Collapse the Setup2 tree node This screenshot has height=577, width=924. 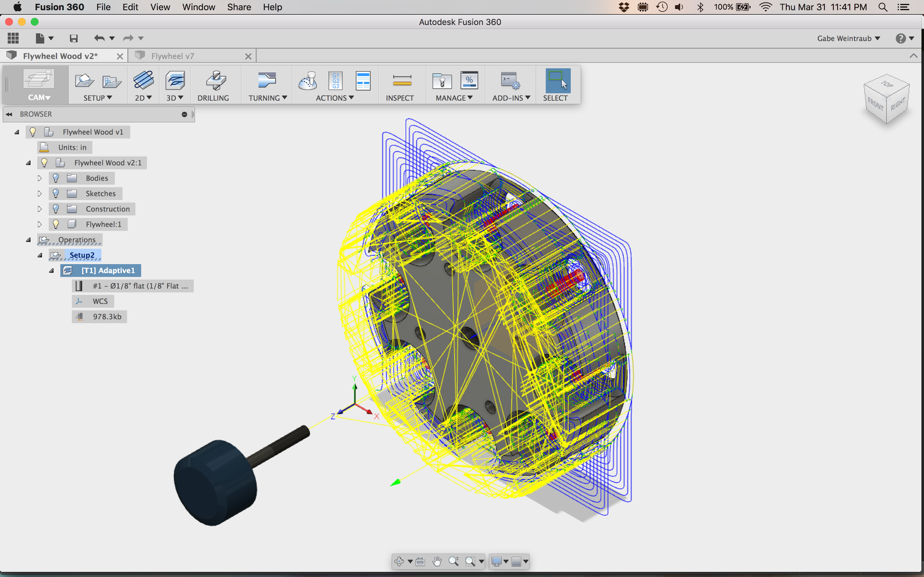(x=40, y=255)
